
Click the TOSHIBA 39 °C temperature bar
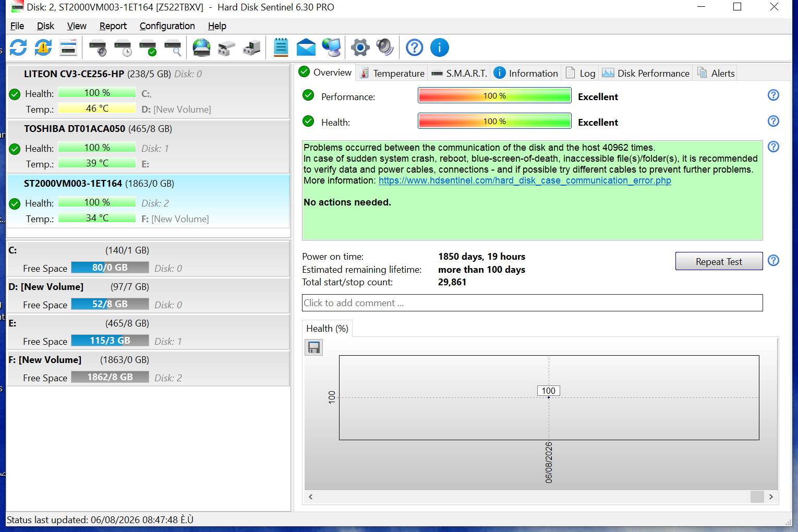(x=97, y=163)
